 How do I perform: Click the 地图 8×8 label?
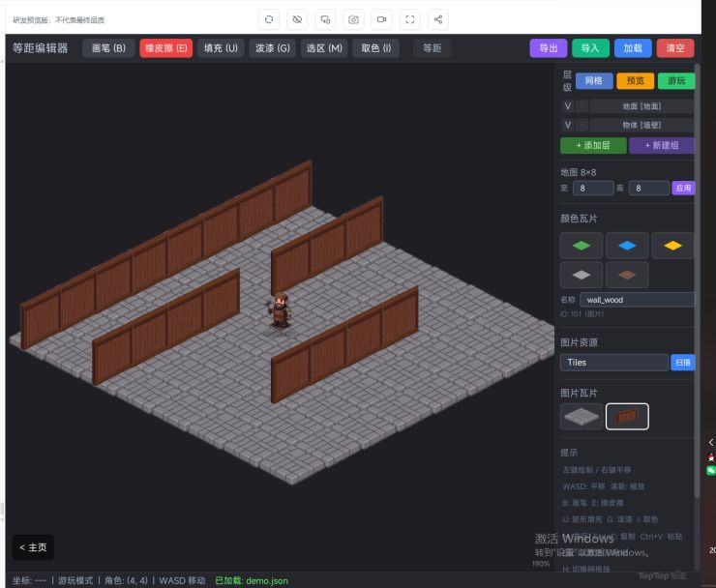[x=578, y=172]
